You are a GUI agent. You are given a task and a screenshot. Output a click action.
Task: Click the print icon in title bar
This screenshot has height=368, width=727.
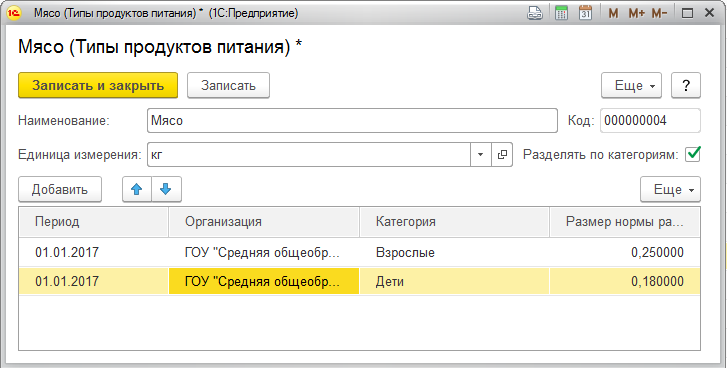click(535, 13)
